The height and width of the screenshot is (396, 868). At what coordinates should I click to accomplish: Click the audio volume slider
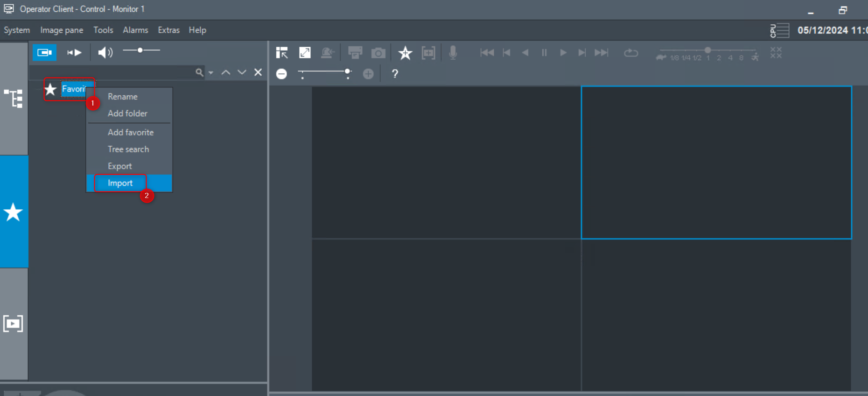(141, 50)
